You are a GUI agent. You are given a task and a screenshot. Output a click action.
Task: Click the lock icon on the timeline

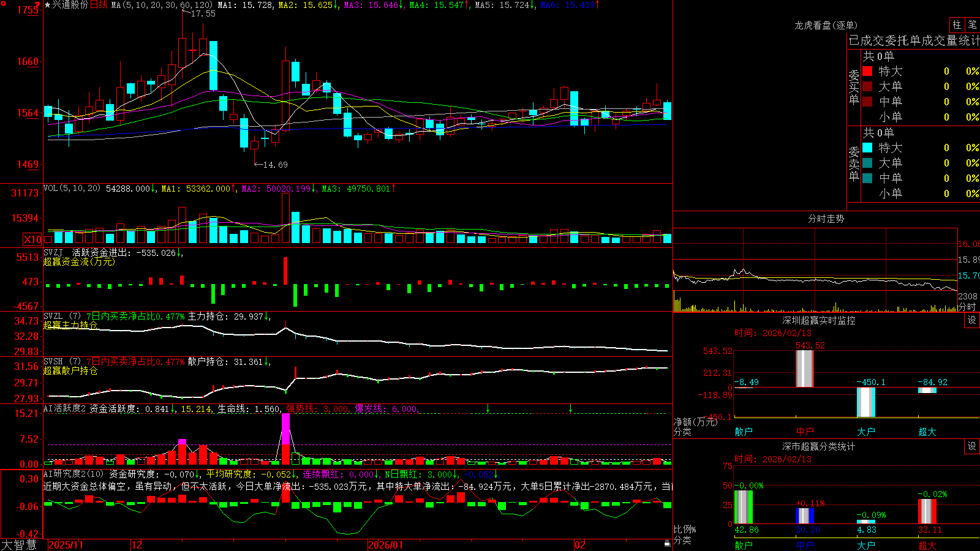pyautogui.click(x=668, y=544)
